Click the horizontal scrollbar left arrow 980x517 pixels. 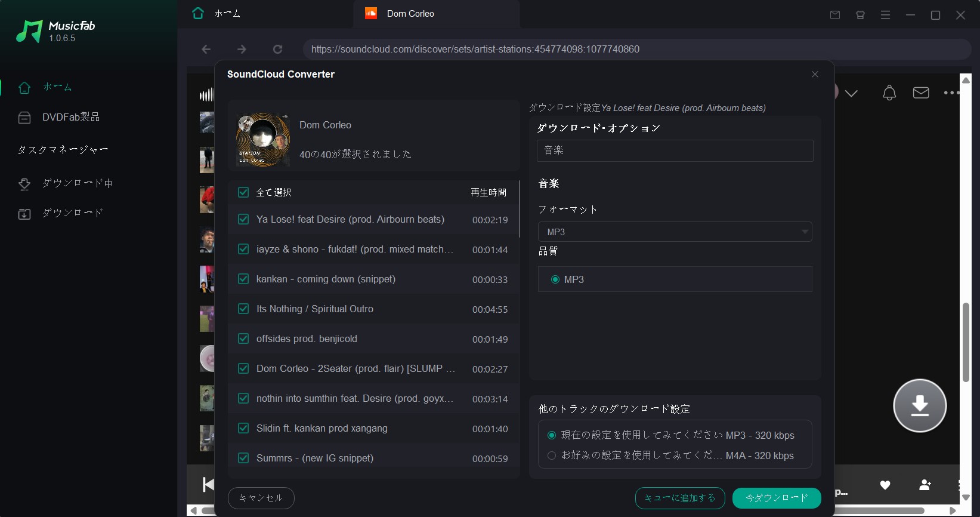[x=193, y=510]
